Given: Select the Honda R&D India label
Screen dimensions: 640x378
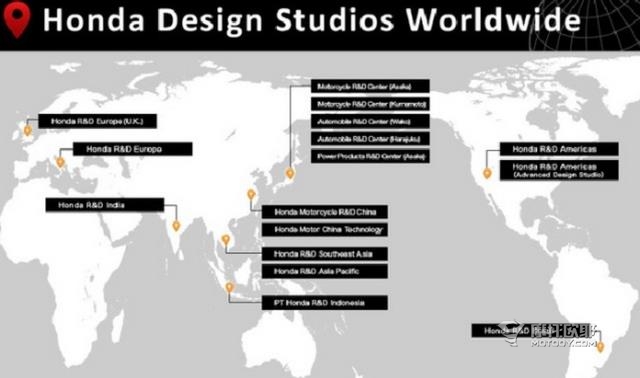Looking at the screenshot, I should [105, 205].
